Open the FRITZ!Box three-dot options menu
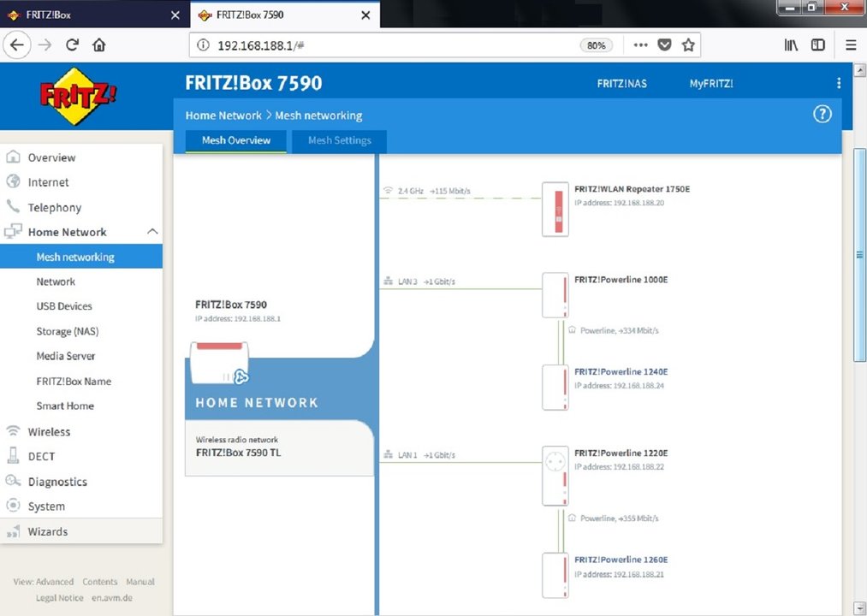This screenshot has width=867, height=616. pyautogui.click(x=839, y=83)
